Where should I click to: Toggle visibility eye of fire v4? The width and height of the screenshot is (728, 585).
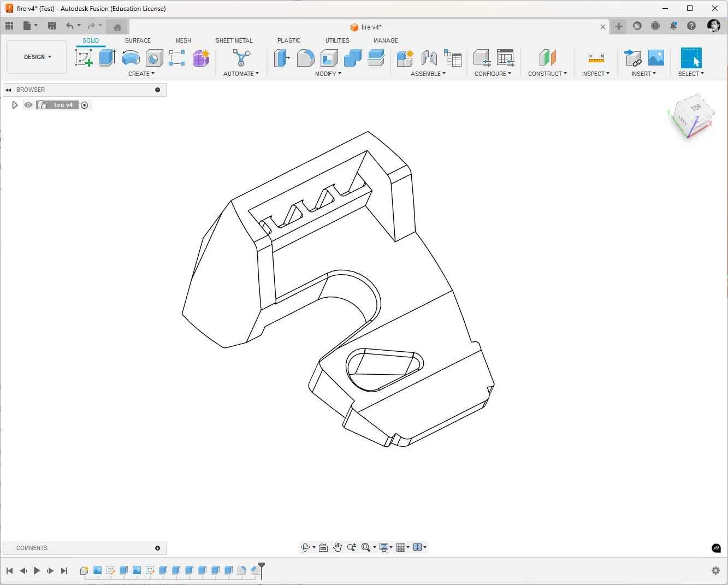coord(28,105)
